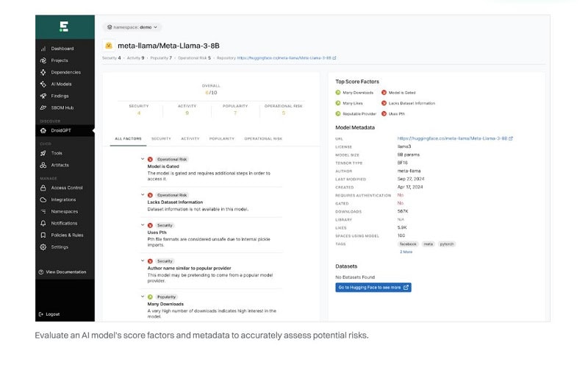This screenshot has width=588, height=365.
Task: Click the model title meta-llama/Meta-Llama-3-8B
Action: tap(168, 46)
